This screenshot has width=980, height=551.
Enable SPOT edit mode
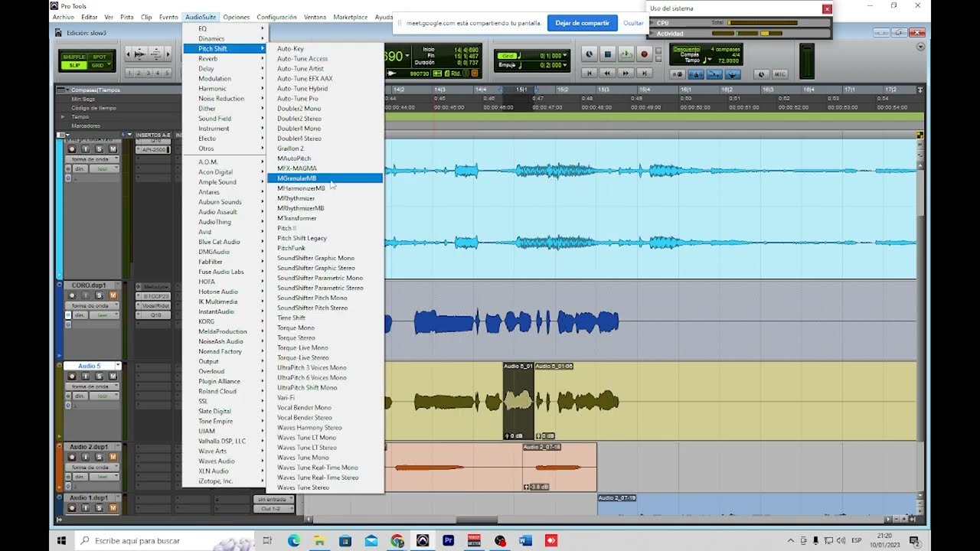100,57
